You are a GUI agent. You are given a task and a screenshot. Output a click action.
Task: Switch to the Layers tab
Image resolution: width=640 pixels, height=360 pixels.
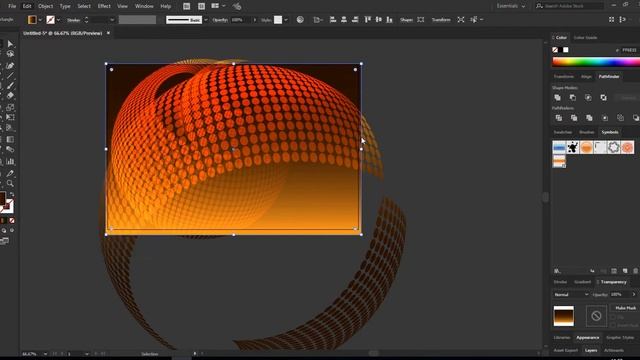(x=591, y=350)
